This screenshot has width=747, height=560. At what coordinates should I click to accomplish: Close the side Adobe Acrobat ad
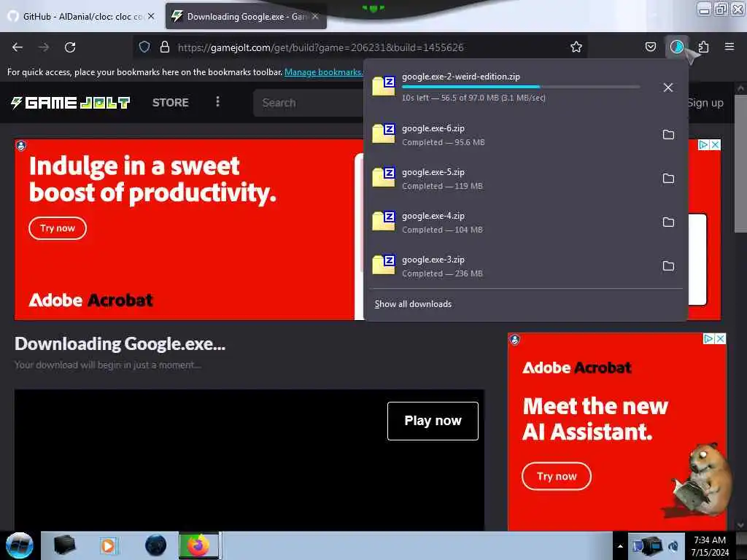721,338
